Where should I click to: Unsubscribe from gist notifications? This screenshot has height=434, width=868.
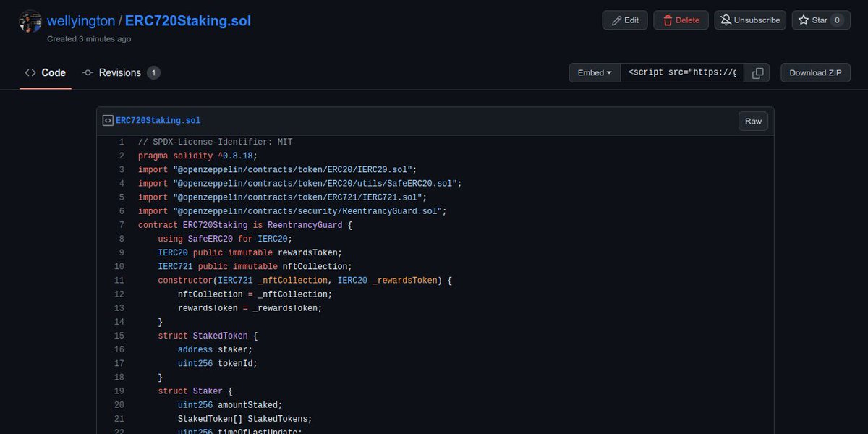coord(750,20)
